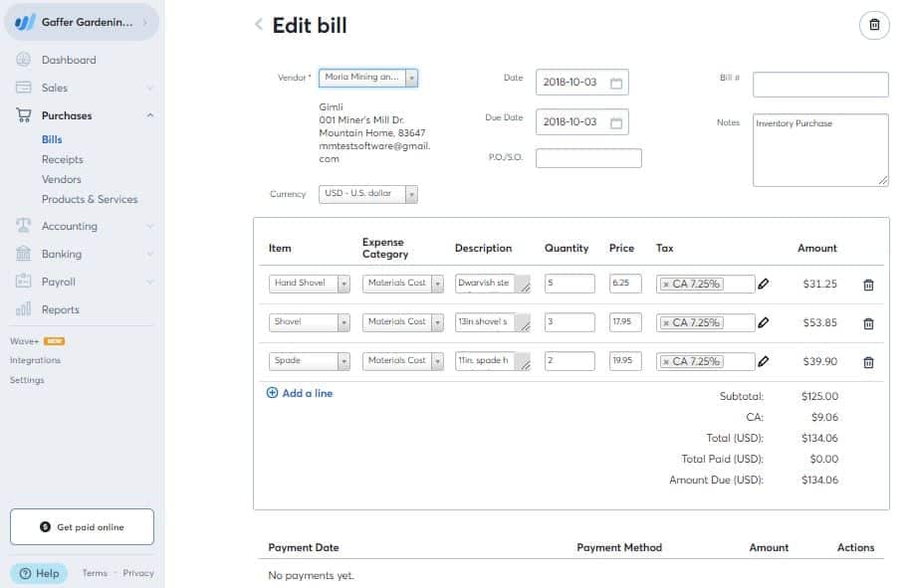The width and height of the screenshot is (912, 588).
Task: Open the Vendor dropdown
Action: [411, 77]
